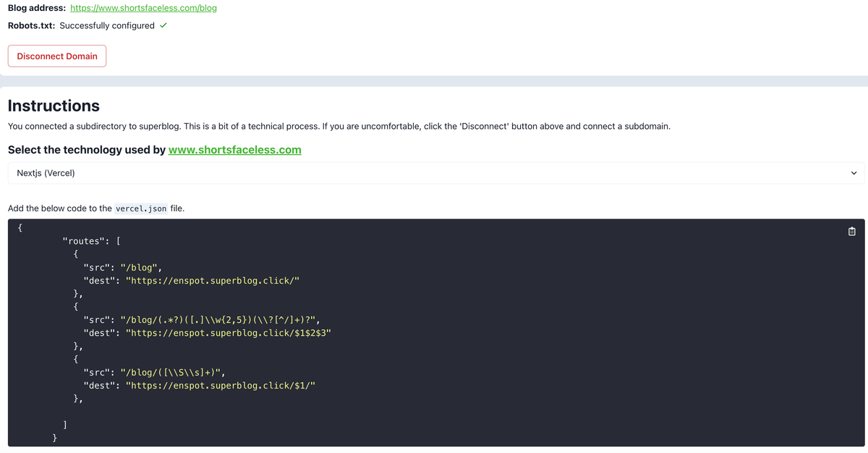Click the copy-to-clipboard icon on the code block
The height and width of the screenshot is (453, 868).
click(851, 231)
